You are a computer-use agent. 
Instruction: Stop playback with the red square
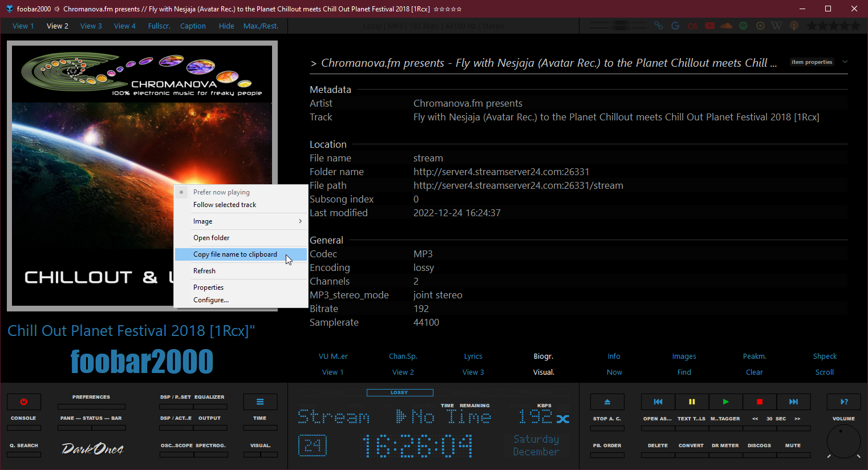(759, 402)
